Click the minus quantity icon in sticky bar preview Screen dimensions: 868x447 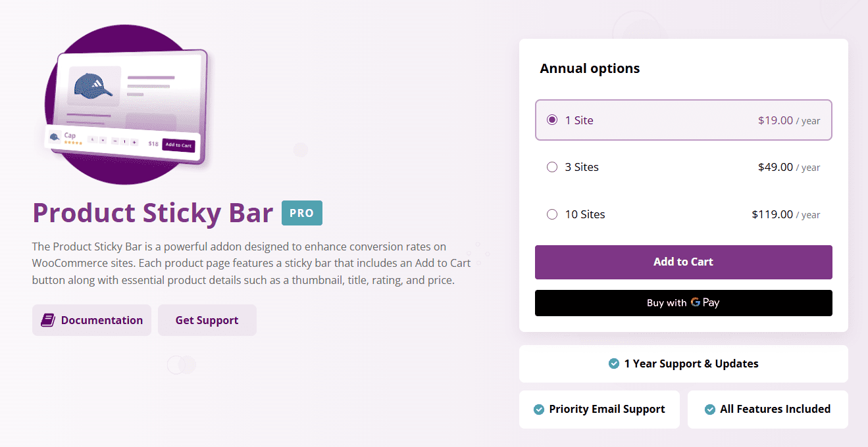(x=115, y=141)
